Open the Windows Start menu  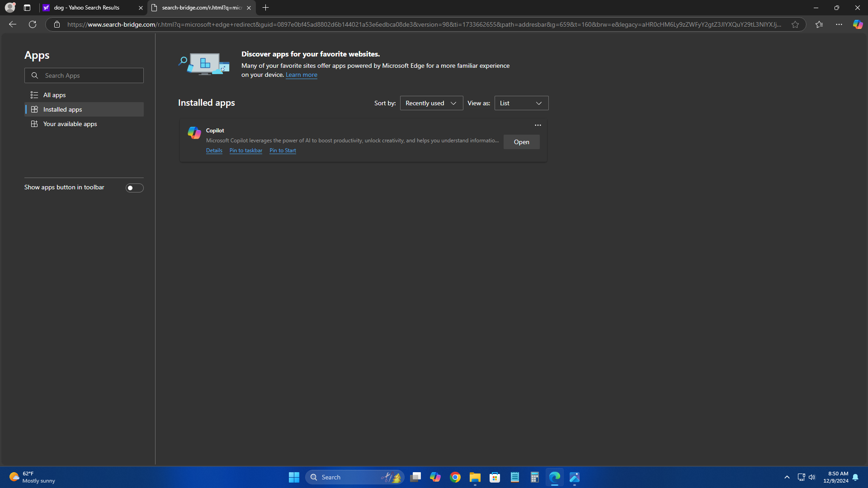[x=294, y=477]
